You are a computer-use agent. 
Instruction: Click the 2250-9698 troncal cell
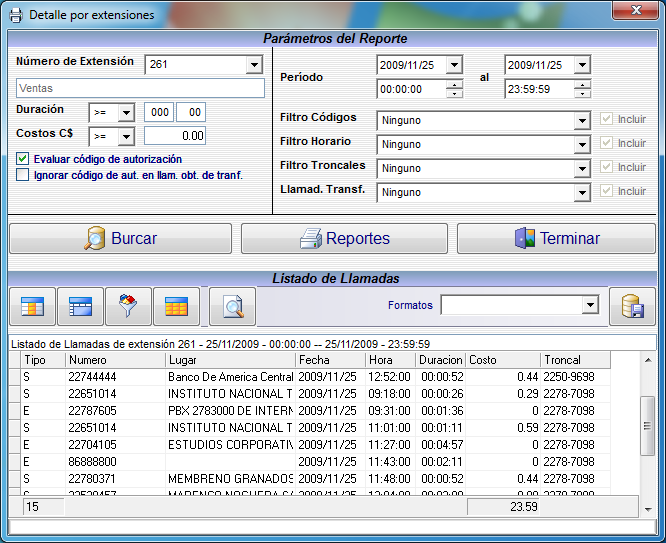tap(576, 377)
